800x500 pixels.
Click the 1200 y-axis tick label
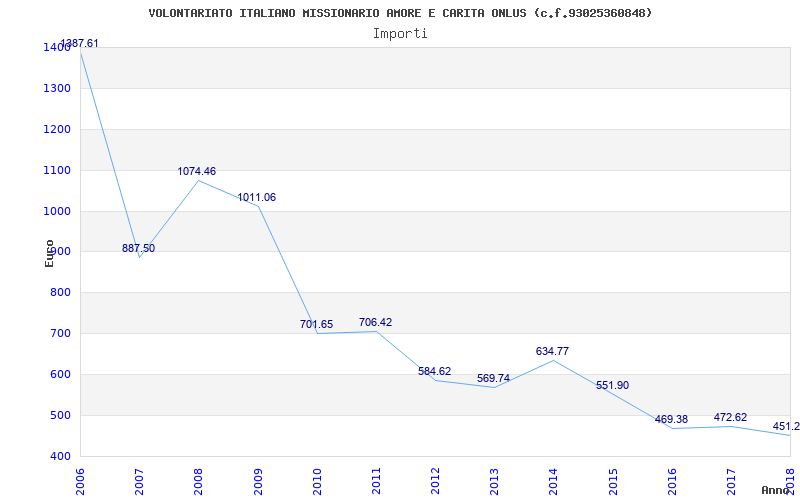[x=57, y=130]
